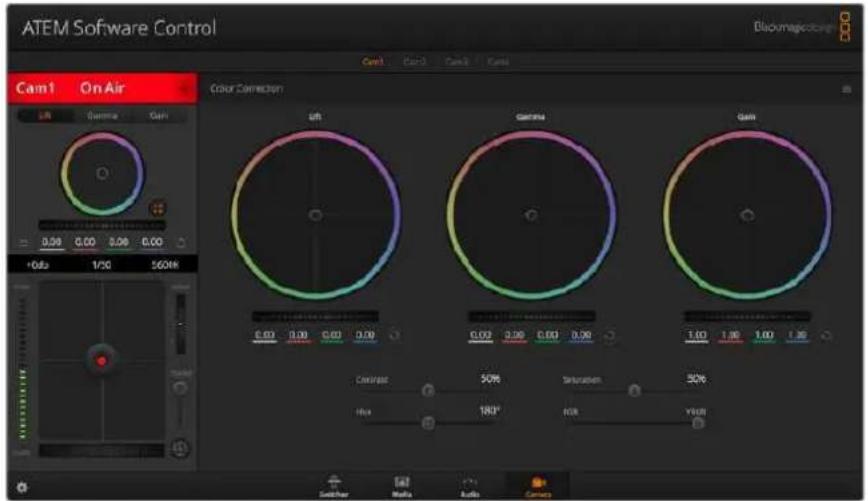Click the Contrast slider handle
The image size is (868, 501).
428,391
